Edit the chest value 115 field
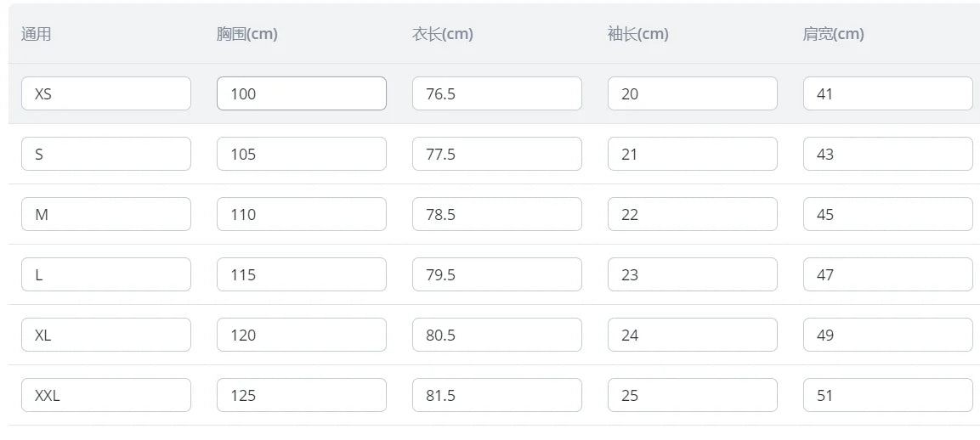980x440 pixels. pyautogui.click(x=302, y=274)
